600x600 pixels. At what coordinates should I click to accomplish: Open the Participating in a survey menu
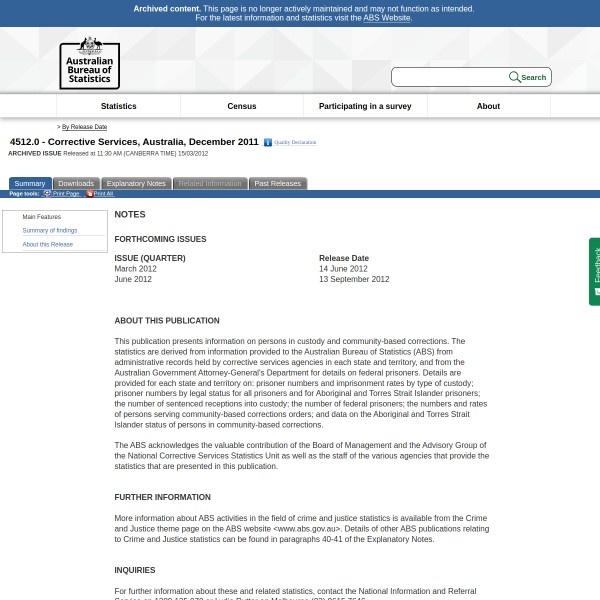pyautogui.click(x=365, y=106)
